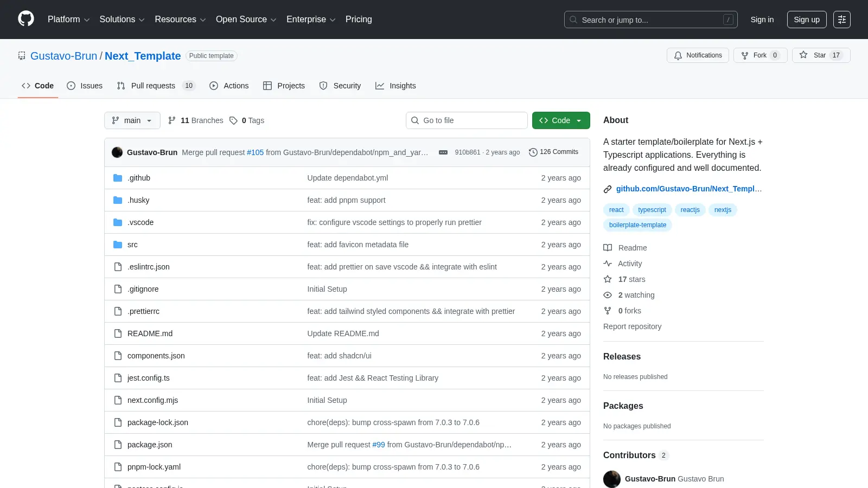The image size is (868, 488).
Task: Filter by the typescript topic tag
Action: point(652,210)
